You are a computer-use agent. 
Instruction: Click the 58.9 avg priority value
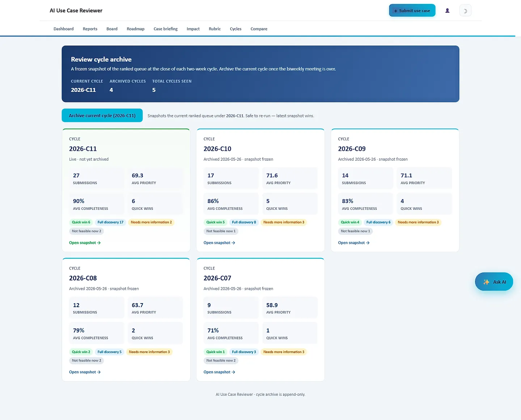pyautogui.click(x=272, y=305)
